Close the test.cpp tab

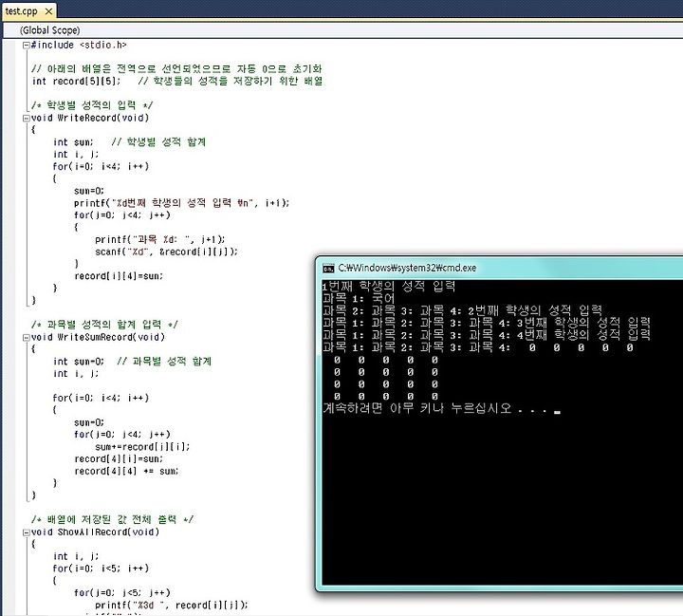(x=48, y=11)
